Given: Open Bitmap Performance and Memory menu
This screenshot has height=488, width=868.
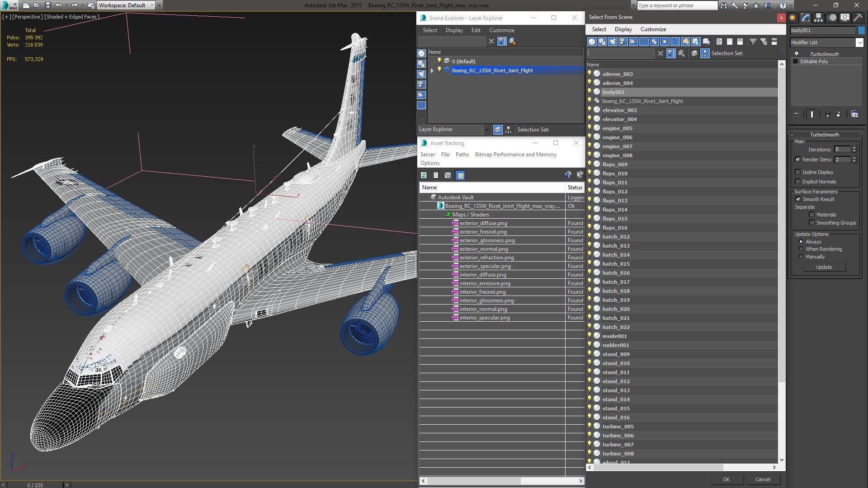Looking at the screenshot, I should click(515, 155).
